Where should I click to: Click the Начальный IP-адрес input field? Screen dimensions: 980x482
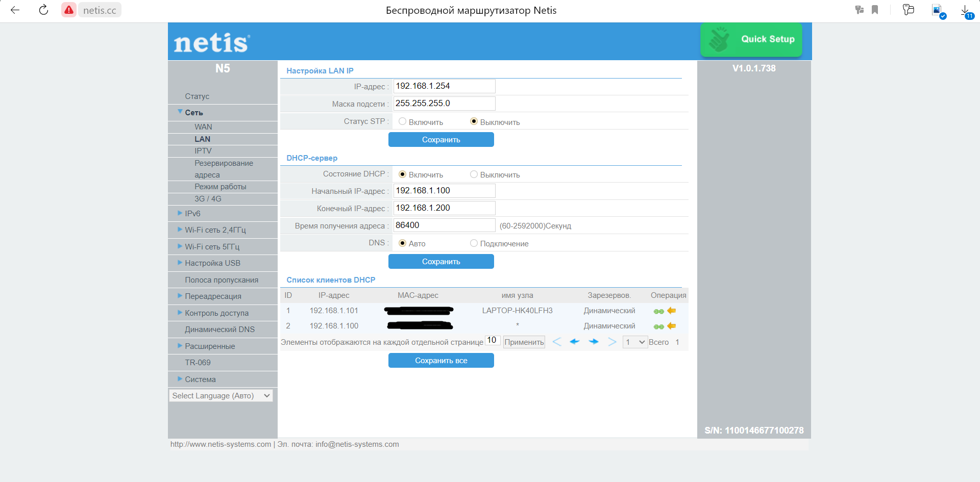(x=444, y=190)
